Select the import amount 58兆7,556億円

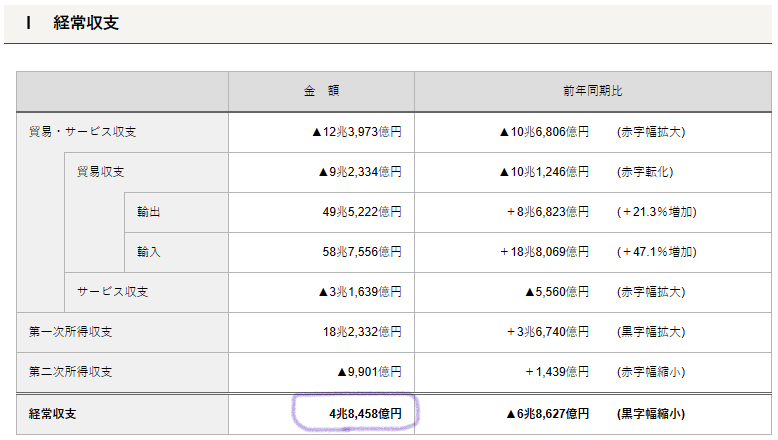tap(361, 252)
